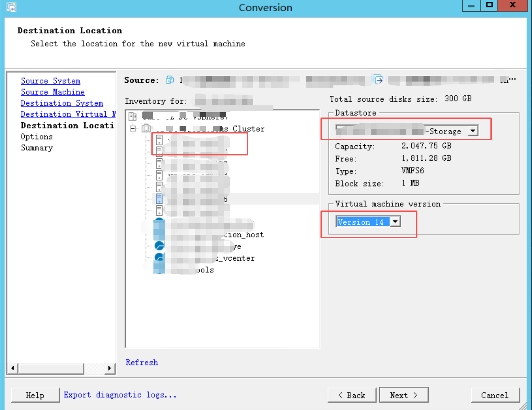Image resolution: width=532 pixels, height=410 pixels.
Task: Open the Destination System step link
Action: click(x=62, y=103)
